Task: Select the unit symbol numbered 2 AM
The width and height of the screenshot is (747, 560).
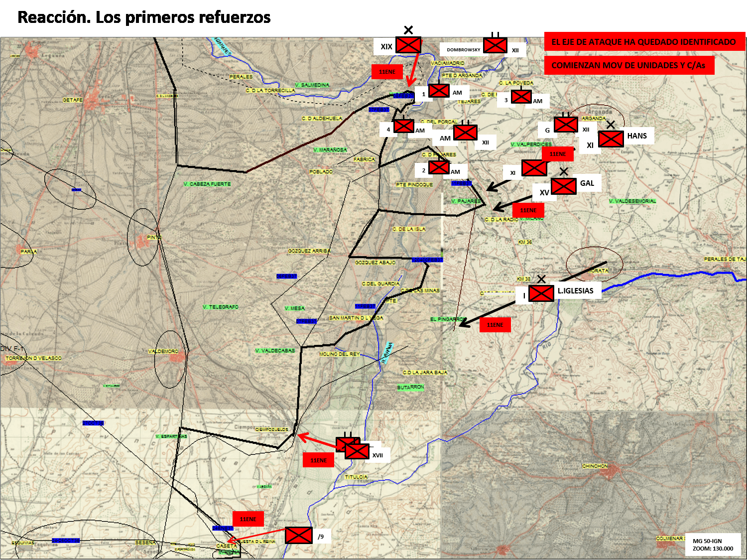Action: 439,167
